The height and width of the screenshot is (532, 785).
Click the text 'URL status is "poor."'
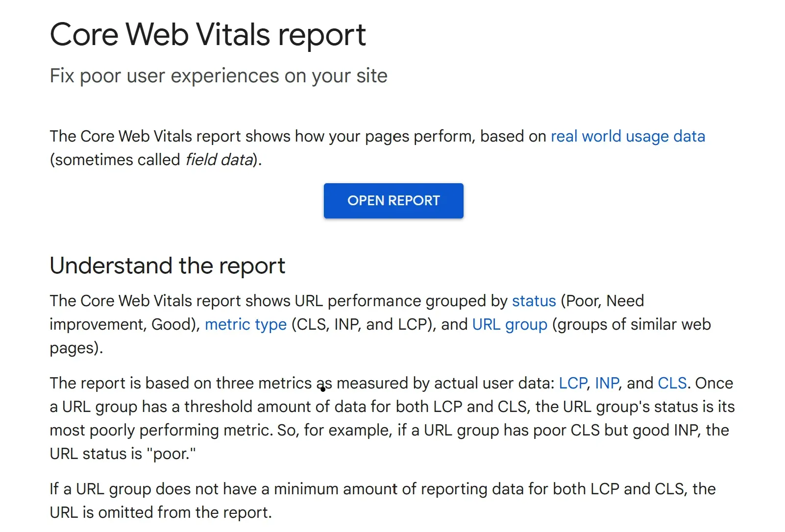(123, 454)
